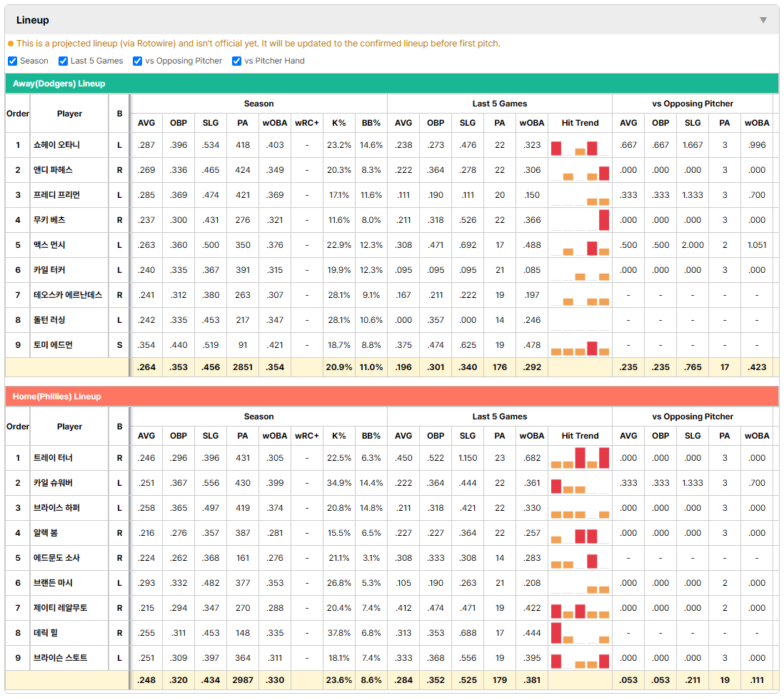Click the hit trend chart for 무키 베츠
The width and height of the screenshot is (784, 698).
point(580,220)
